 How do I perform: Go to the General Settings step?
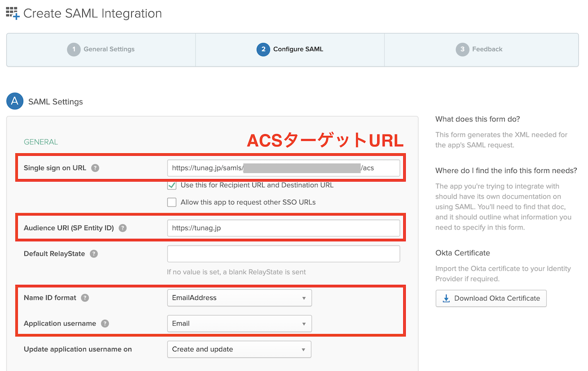101,49
